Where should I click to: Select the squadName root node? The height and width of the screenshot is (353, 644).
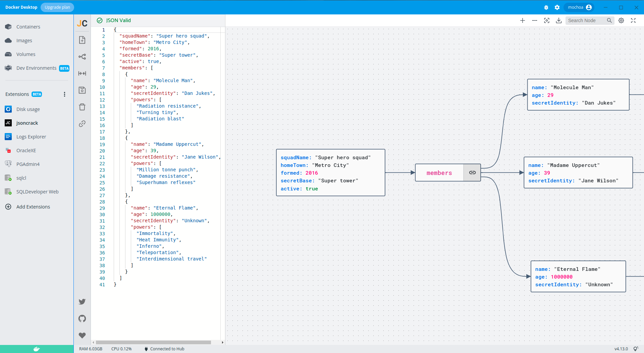click(x=331, y=173)
